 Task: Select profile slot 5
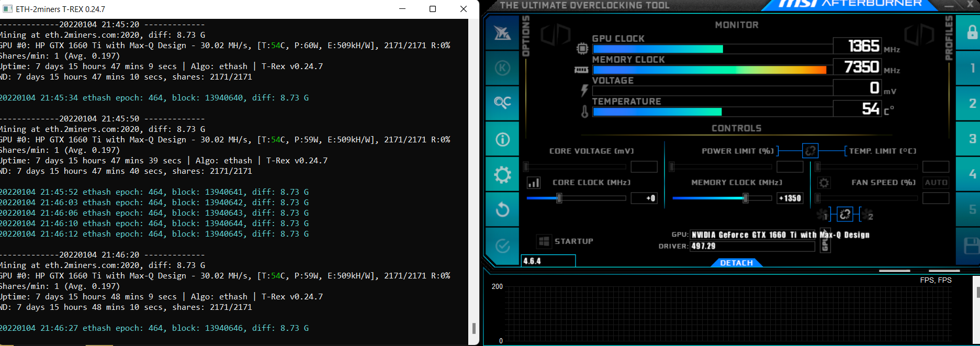click(972, 209)
